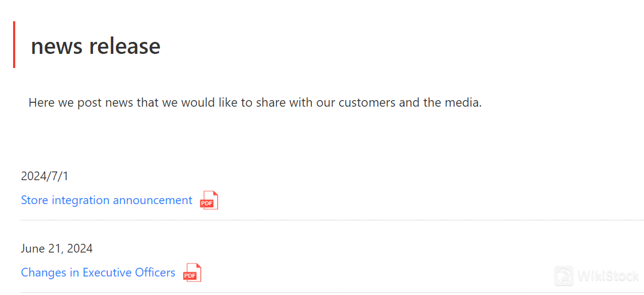Open the Changes in Executive Officers link

[98, 273]
